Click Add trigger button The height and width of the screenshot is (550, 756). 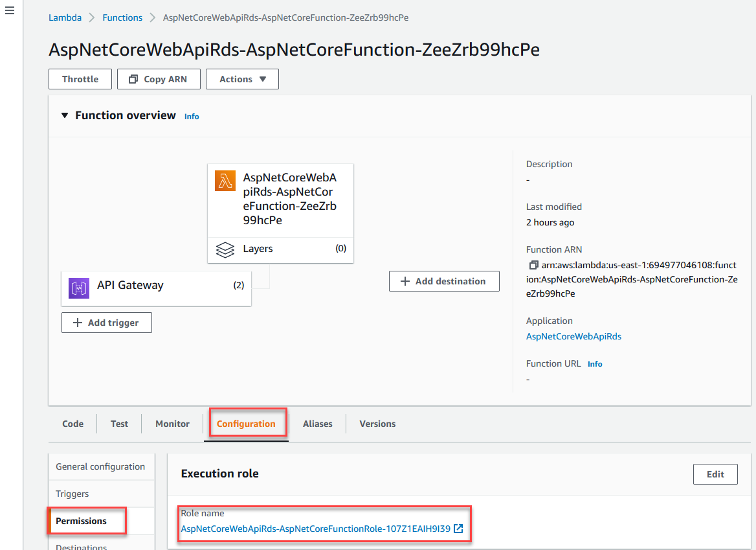tap(107, 323)
